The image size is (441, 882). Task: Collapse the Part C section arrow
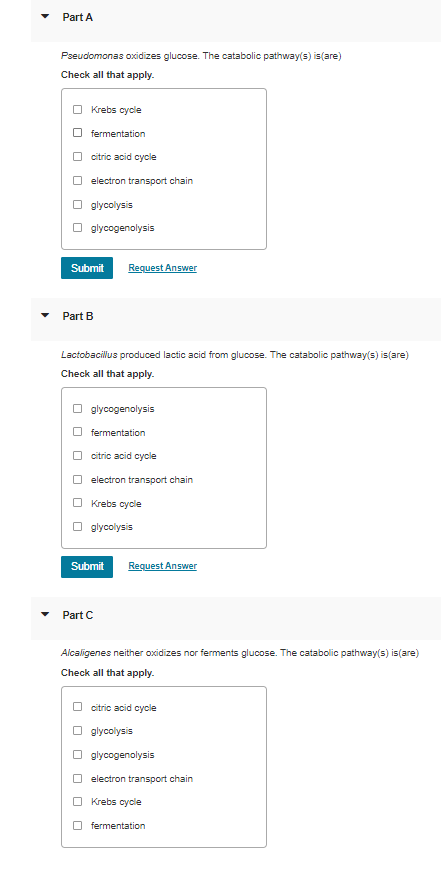45,615
